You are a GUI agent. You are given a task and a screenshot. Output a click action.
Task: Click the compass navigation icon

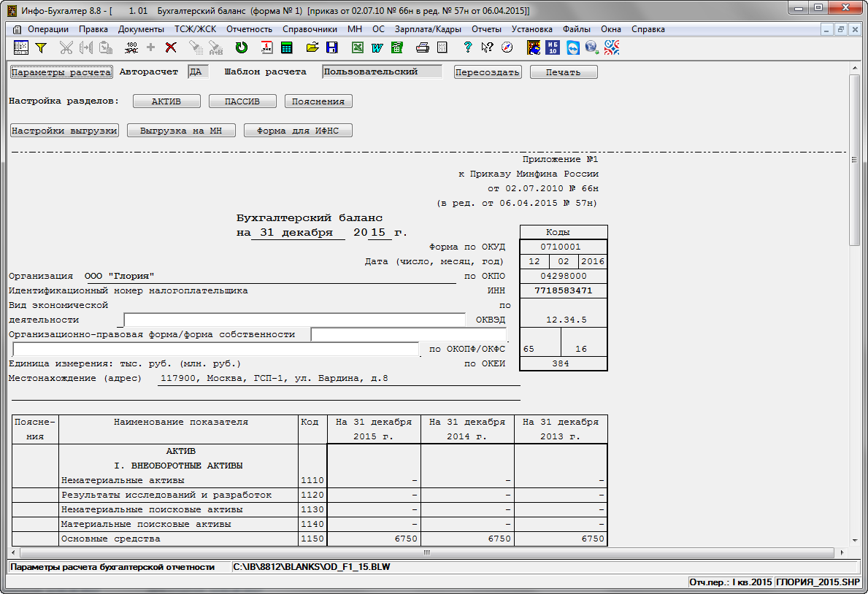click(x=507, y=47)
